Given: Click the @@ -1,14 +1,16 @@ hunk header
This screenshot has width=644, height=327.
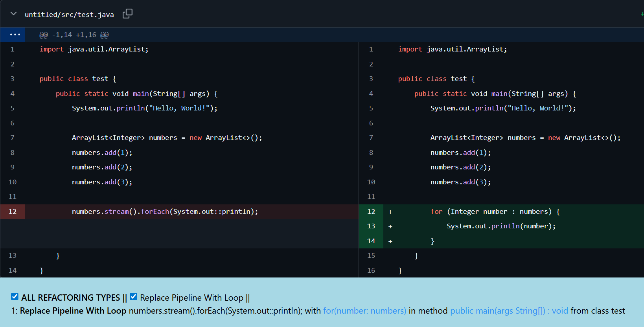Looking at the screenshot, I should (74, 35).
